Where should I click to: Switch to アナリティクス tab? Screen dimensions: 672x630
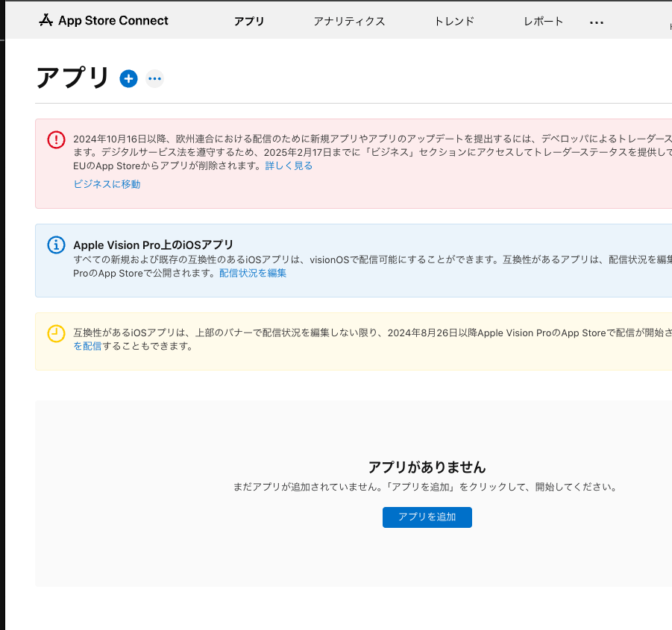[349, 21]
